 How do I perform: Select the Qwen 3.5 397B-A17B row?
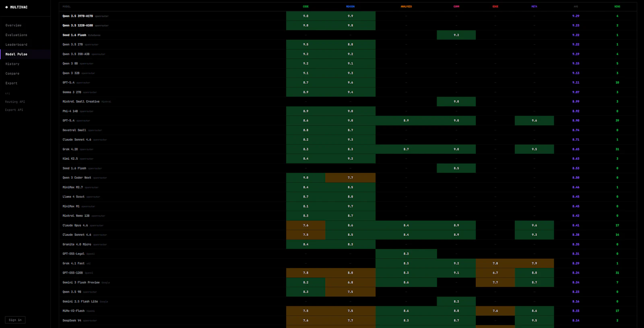[348, 16]
